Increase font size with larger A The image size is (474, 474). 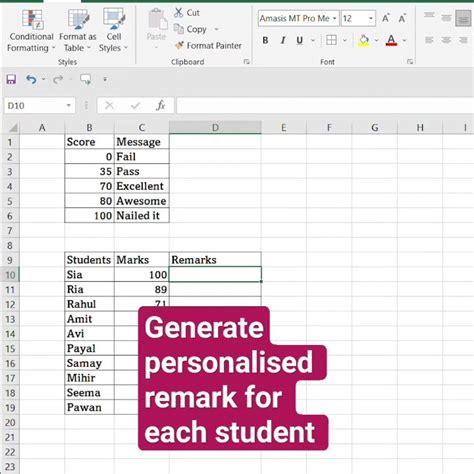(386, 18)
